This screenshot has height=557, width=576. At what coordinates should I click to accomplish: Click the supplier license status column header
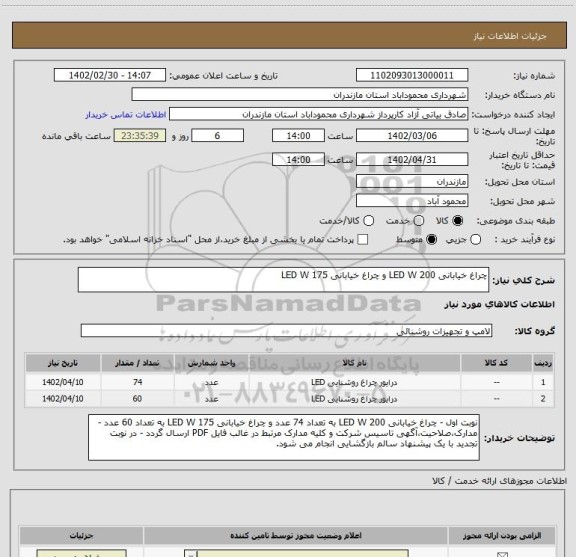296,536
